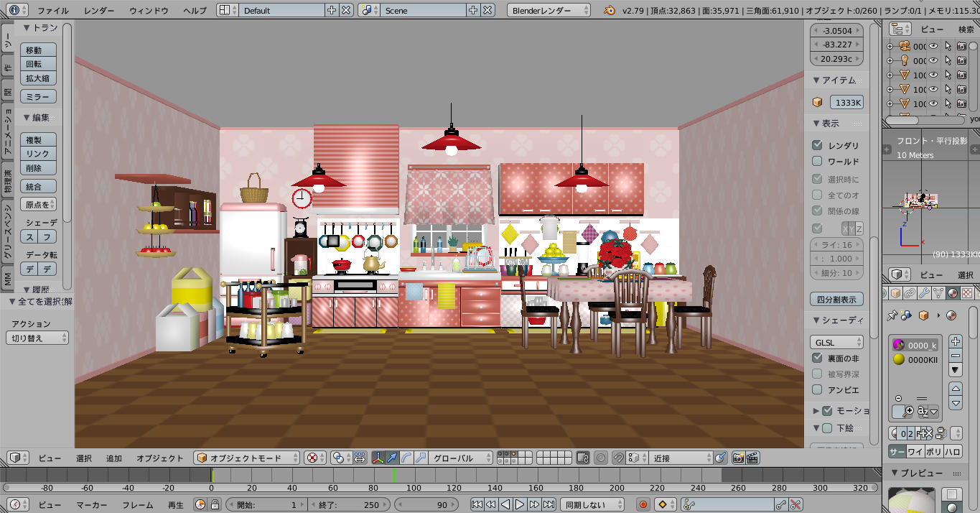
Task: Toggle visibility eye of the first outliner item
Action: [933, 46]
